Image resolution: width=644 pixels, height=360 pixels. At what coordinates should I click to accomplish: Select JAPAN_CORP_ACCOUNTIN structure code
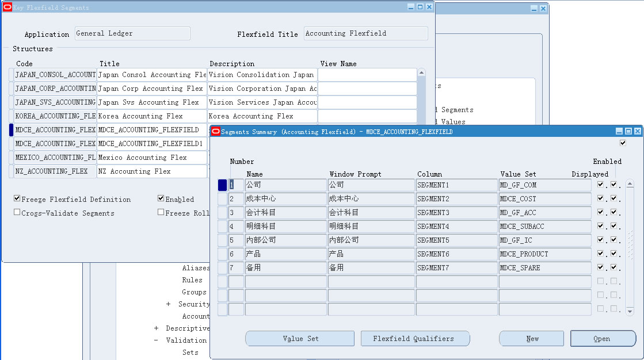coord(55,88)
